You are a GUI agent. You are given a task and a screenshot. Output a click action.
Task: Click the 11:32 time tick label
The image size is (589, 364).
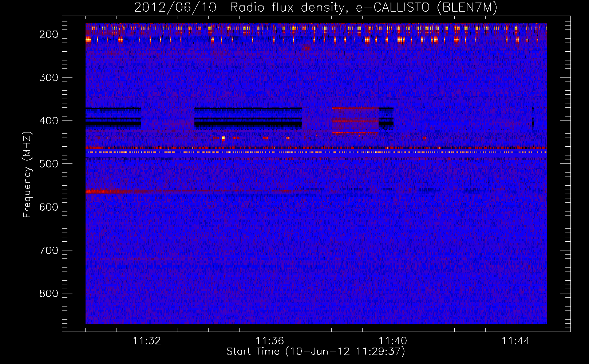tap(147, 341)
